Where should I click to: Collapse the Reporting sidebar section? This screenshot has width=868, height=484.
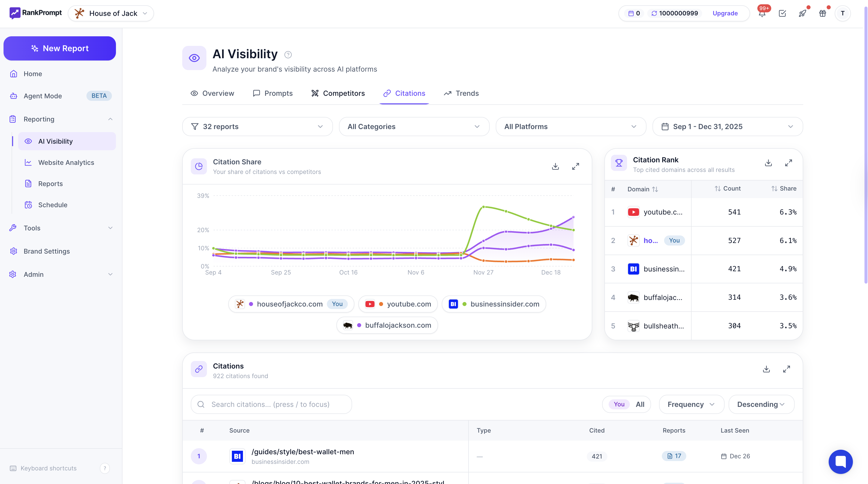coord(110,119)
